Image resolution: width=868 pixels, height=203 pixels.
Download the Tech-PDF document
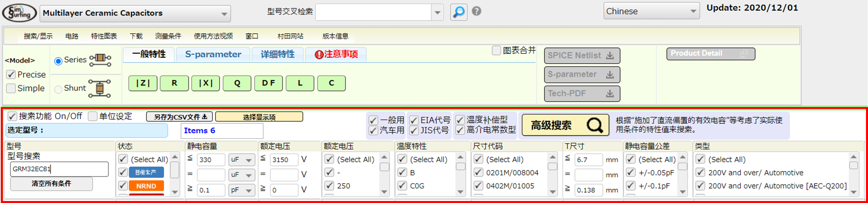582,94
